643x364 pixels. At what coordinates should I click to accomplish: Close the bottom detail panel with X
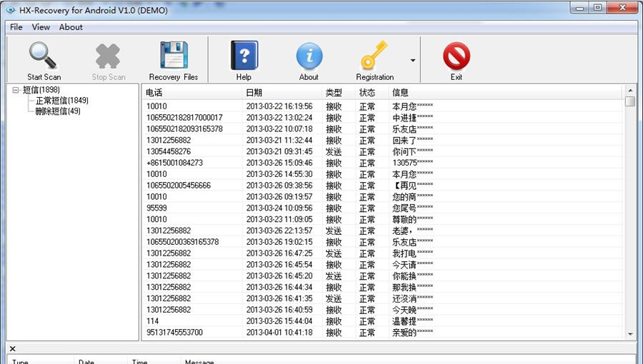click(13, 349)
